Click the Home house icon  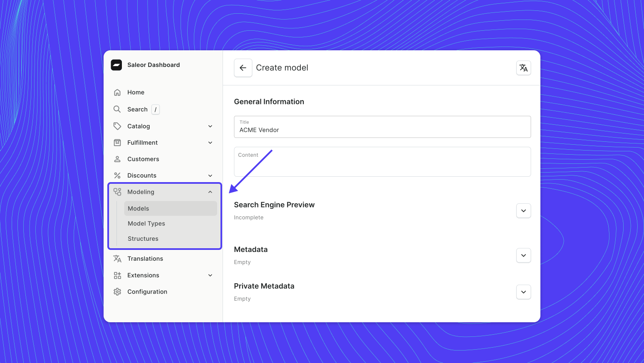point(117,92)
